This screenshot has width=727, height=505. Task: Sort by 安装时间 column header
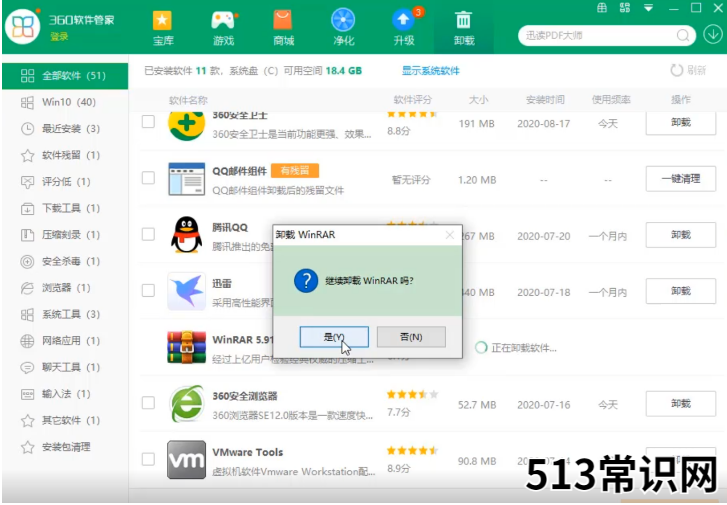(x=545, y=99)
